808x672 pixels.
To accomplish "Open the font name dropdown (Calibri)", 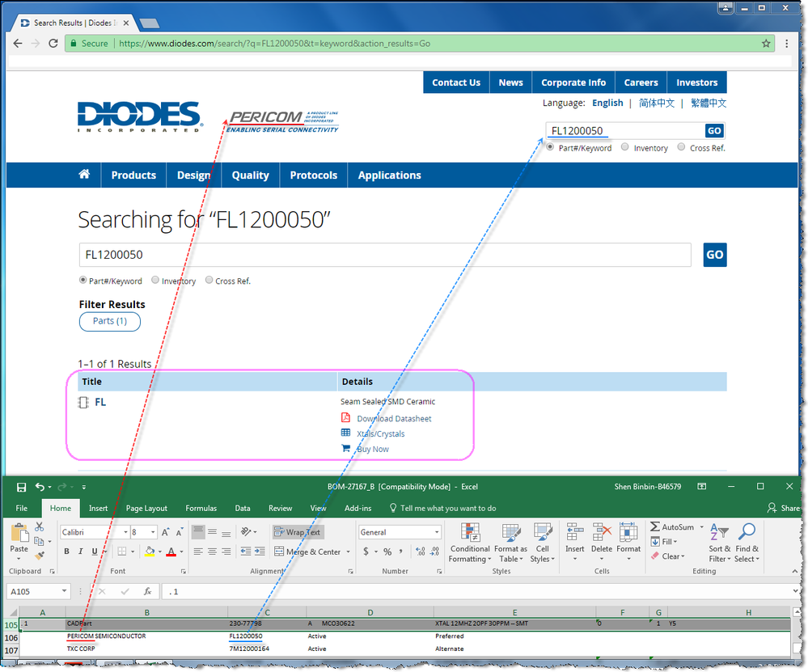I will pos(125,532).
